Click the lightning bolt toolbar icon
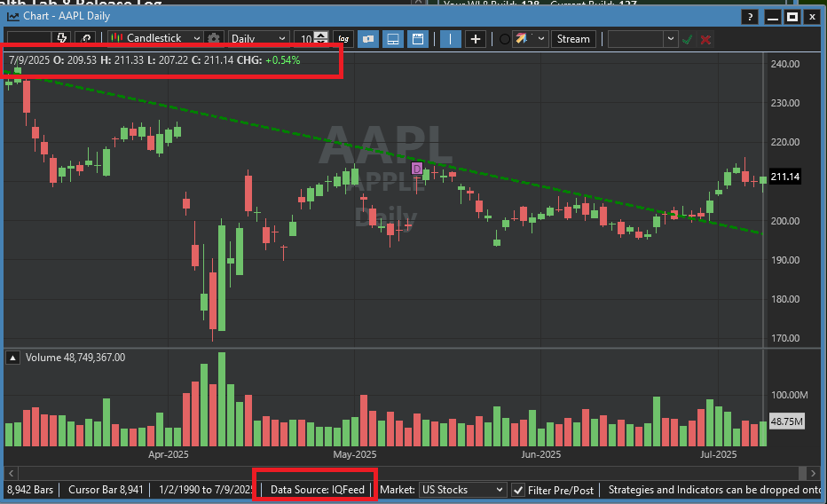 tap(62, 38)
